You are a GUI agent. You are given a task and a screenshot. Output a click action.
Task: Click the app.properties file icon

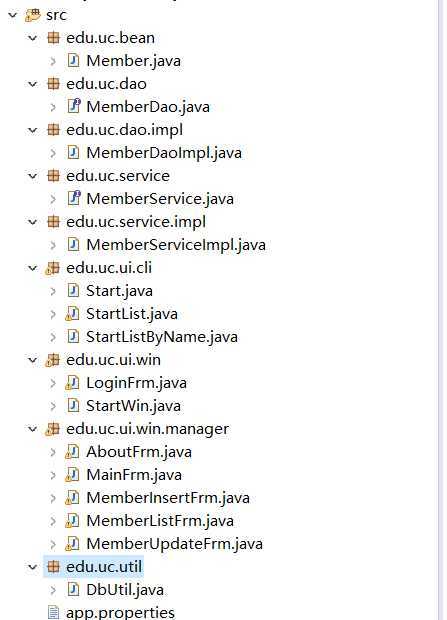tap(53, 612)
